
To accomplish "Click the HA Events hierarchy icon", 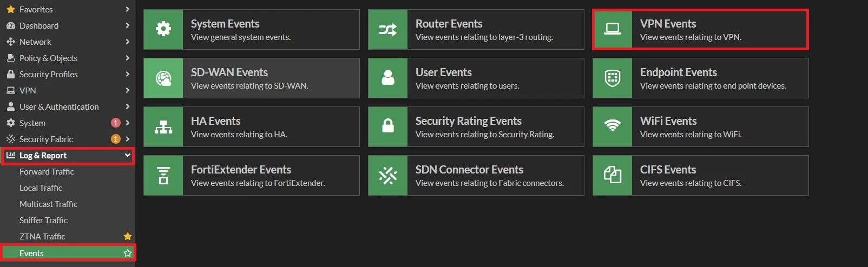I will (x=163, y=126).
